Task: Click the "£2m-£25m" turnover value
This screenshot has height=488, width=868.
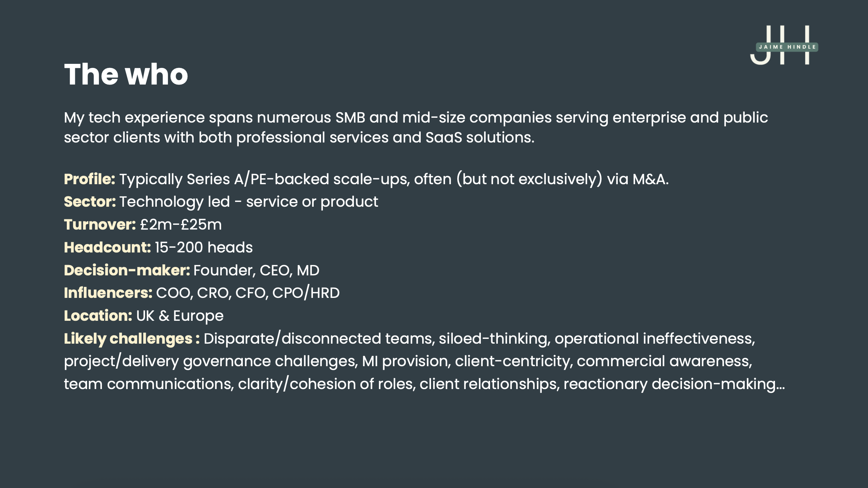Action: coord(181,225)
